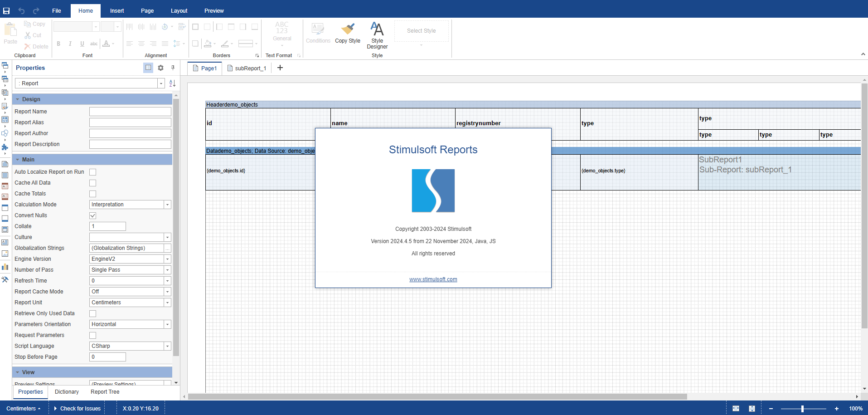Click Check for Issues in the status bar

(x=78, y=409)
